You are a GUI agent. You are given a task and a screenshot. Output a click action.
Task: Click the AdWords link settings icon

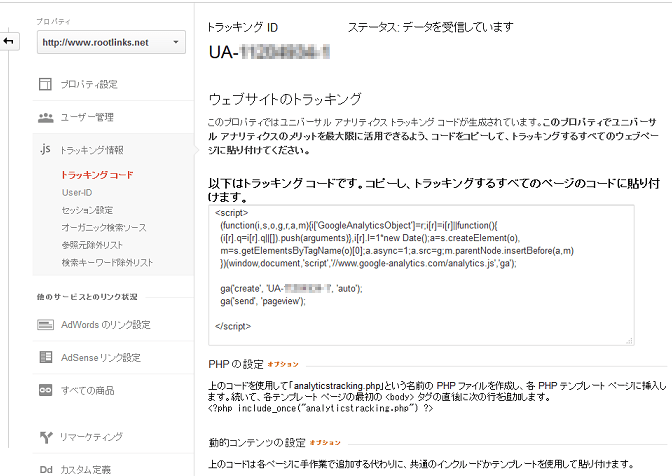click(x=45, y=325)
